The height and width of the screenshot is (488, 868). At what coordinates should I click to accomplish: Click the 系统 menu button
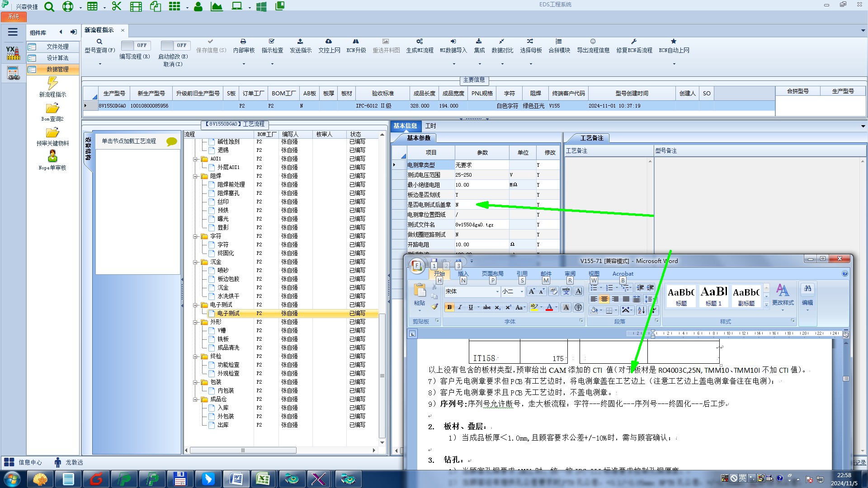coord(14,17)
